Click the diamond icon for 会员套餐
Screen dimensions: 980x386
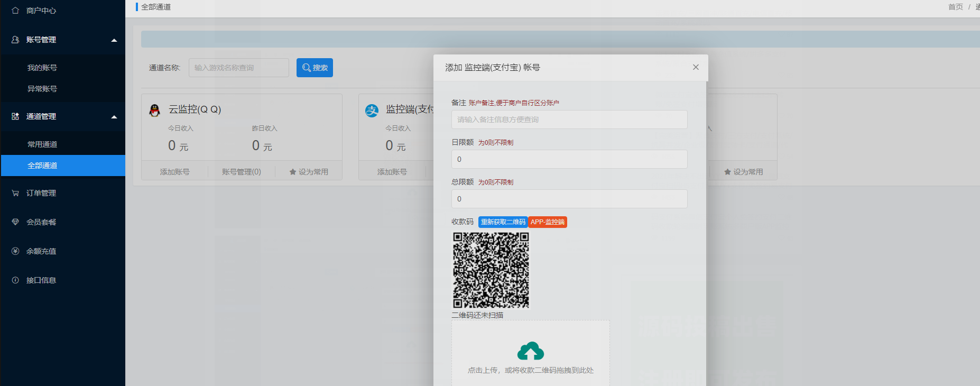point(15,222)
